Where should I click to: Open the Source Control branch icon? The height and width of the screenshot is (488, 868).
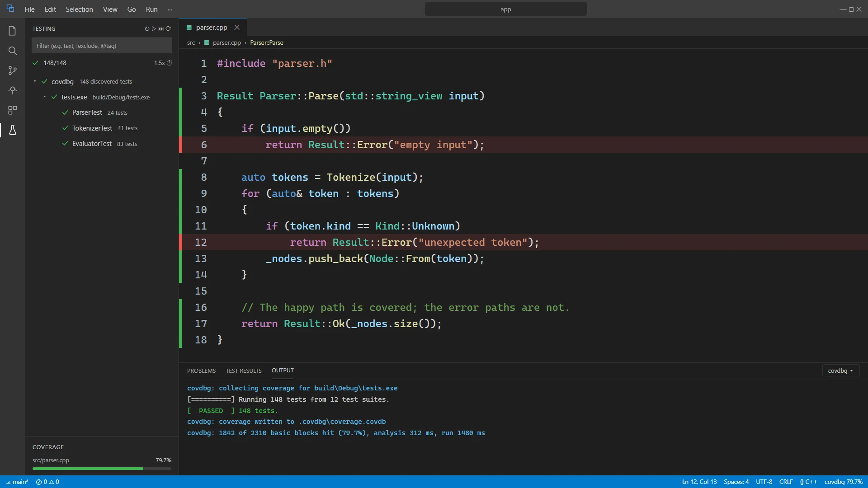(13, 70)
